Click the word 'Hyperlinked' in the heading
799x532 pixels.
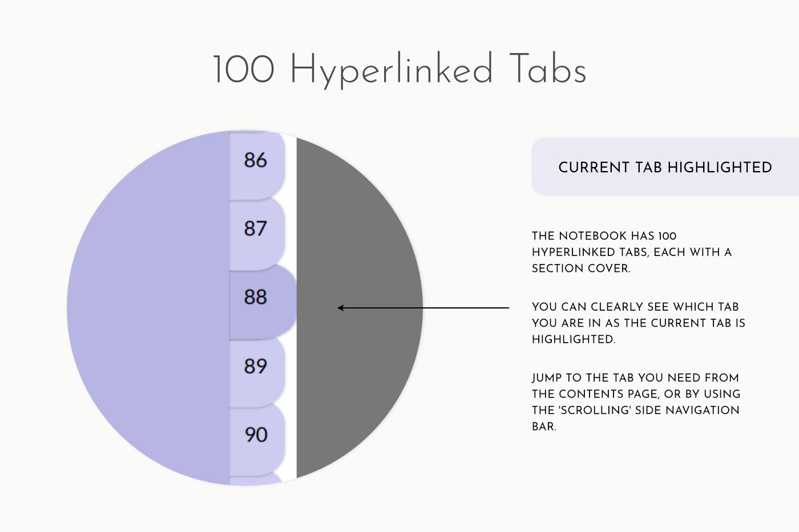pos(391,70)
